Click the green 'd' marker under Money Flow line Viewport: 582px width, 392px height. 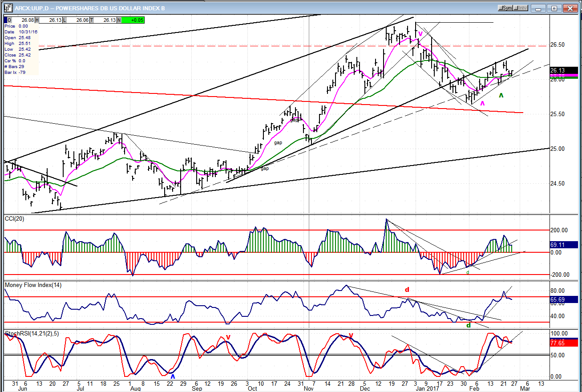click(468, 326)
